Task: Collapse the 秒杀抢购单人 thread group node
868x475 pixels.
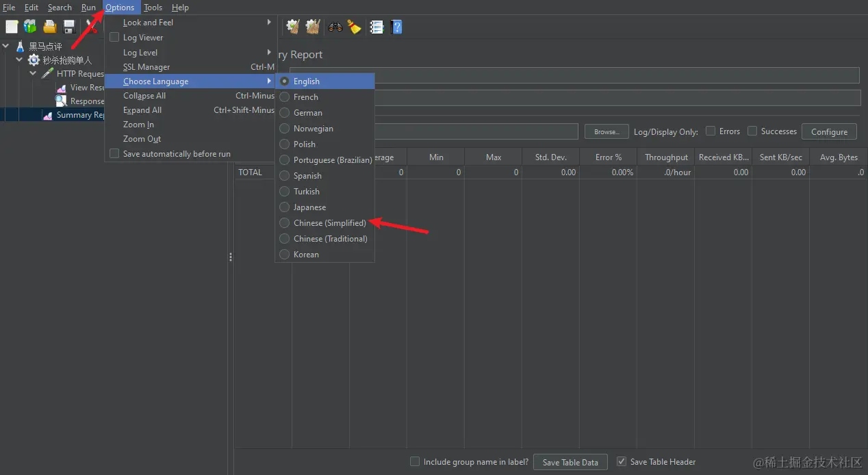Action: pos(20,60)
